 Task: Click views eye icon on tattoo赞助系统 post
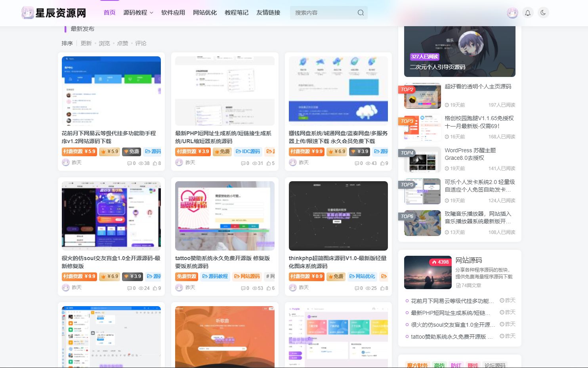[x=255, y=288]
